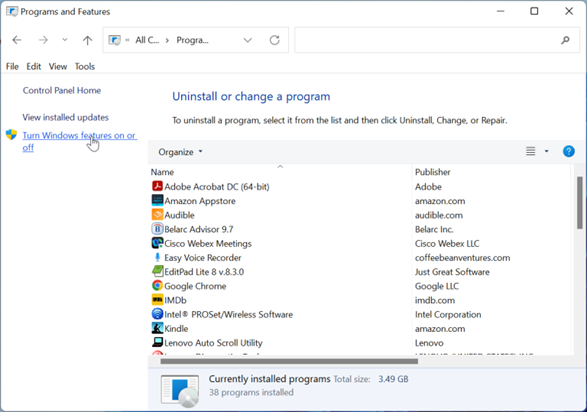Open the File menu
This screenshot has height=412, width=587.
12,67
